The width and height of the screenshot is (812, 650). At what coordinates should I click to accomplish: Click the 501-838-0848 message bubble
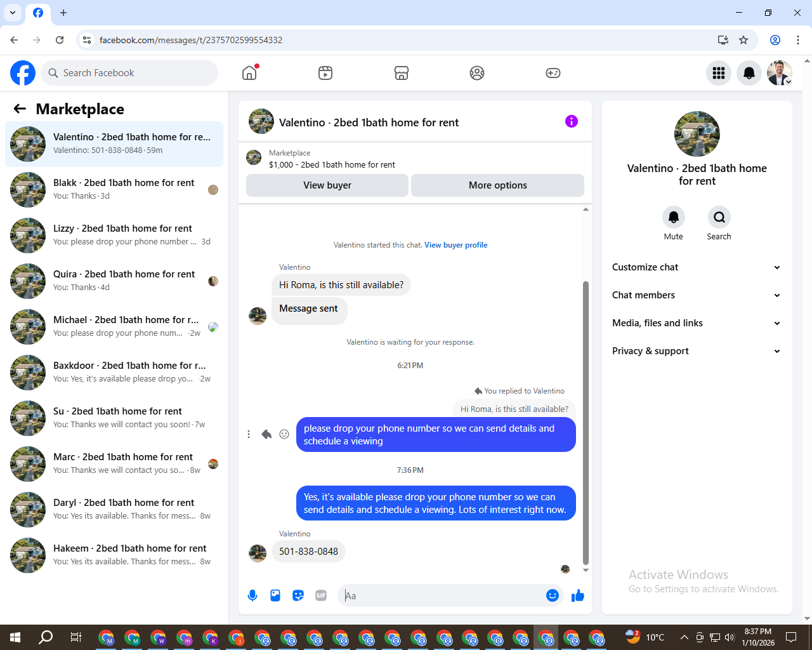coord(308,552)
